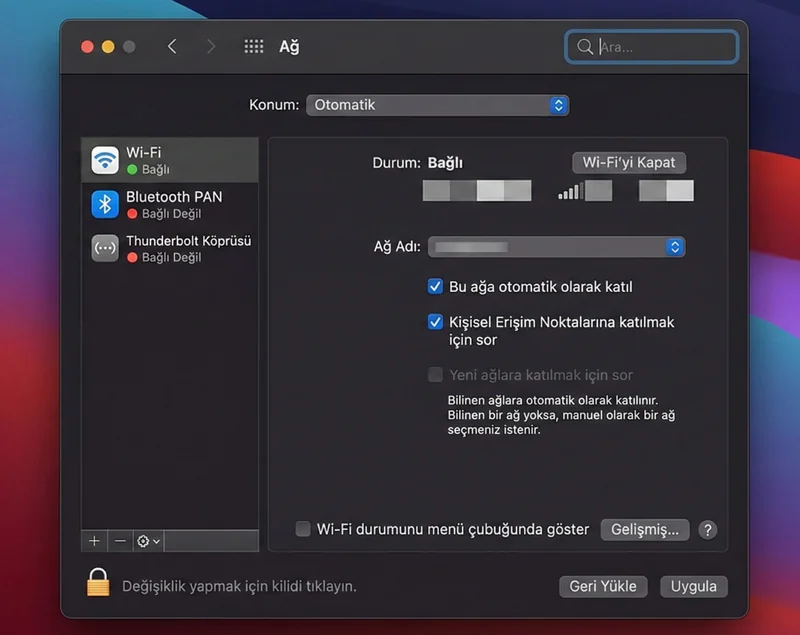Click the Thunderbolt Köprüsü icon

(x=105, y=248)
